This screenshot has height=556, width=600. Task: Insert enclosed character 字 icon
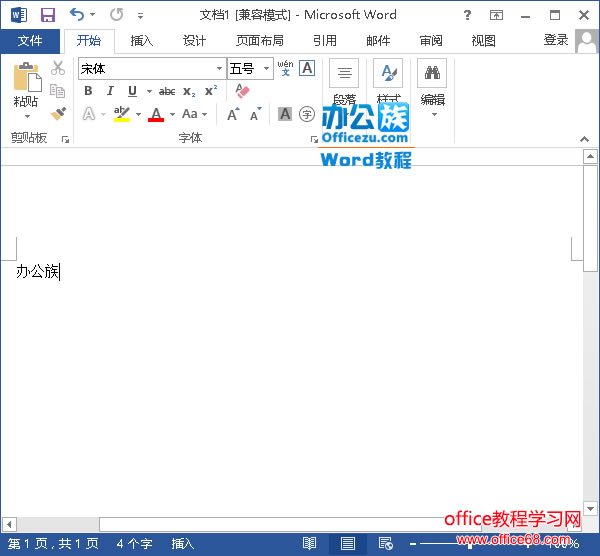point(307,114)
